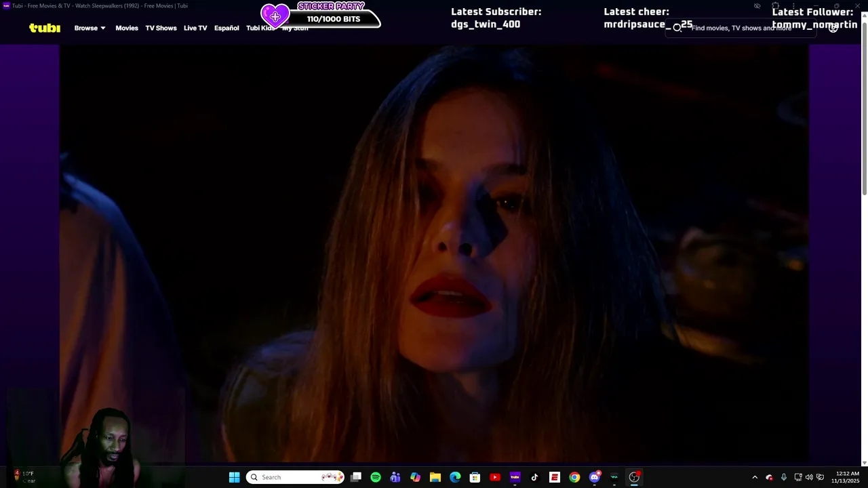
Task: Switch to Tubi app in taskbar
Action: [x=515, y=477]
